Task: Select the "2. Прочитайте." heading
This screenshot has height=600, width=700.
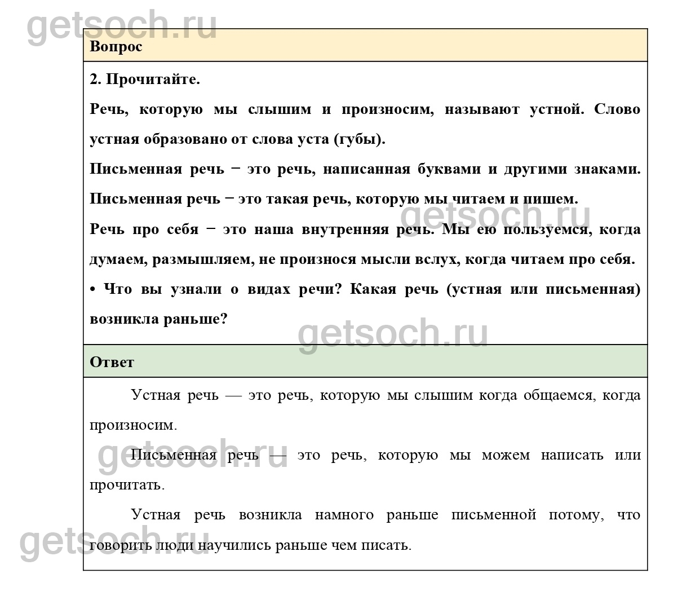Action: [145, 80]
